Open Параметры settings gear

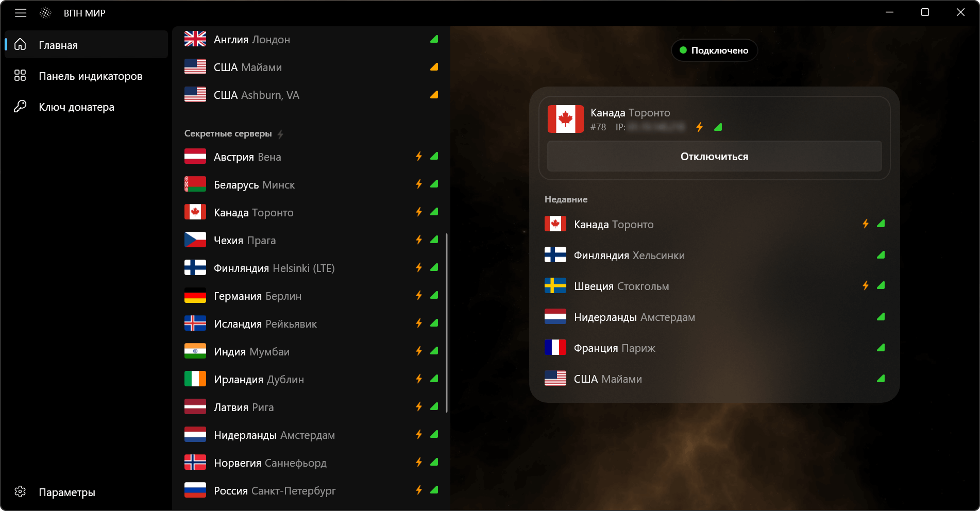(20, 491)
